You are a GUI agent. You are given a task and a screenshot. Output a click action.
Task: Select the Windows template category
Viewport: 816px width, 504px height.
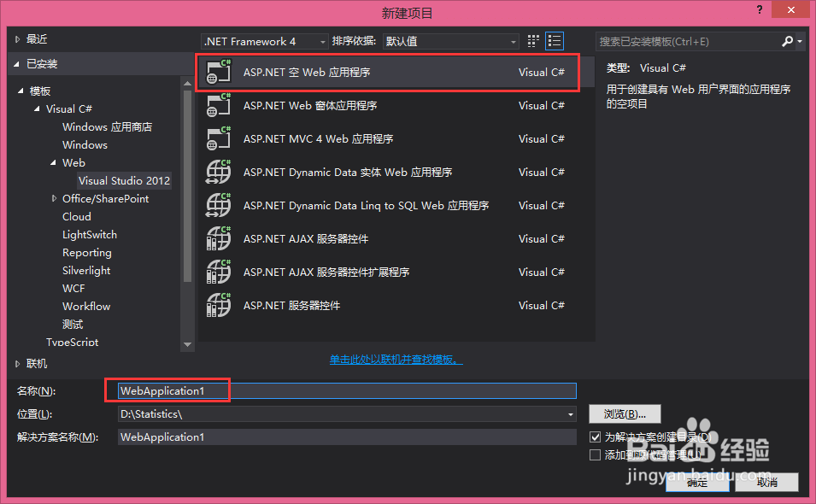85,144
